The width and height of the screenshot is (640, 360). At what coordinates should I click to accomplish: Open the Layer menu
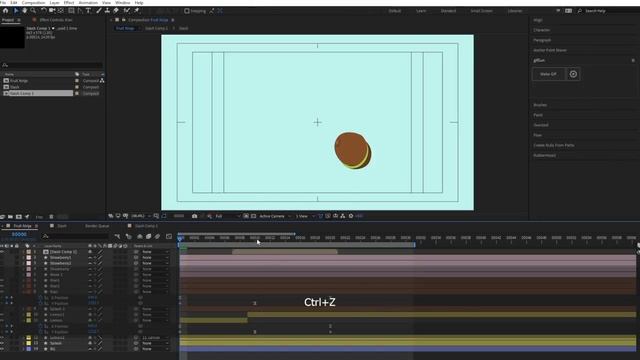pyautogui.click(x=54, y=3)
